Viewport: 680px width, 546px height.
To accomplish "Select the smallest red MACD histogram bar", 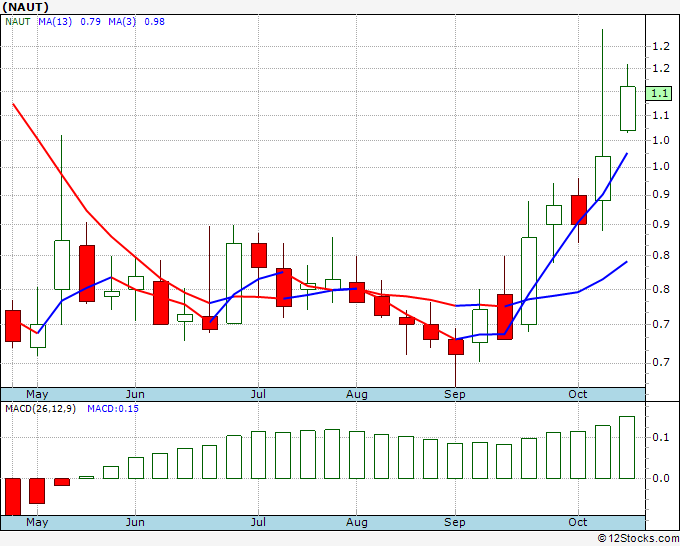I will coord(62,482).
